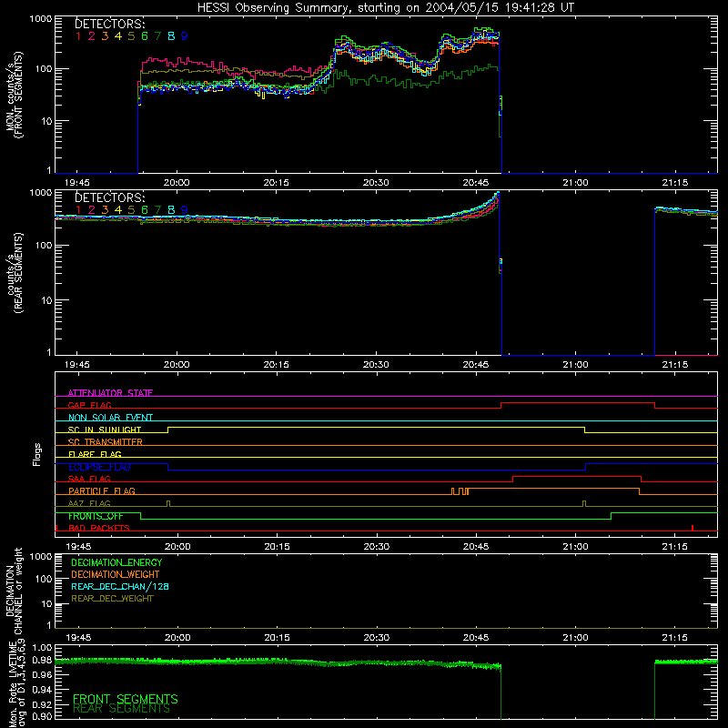Click the raised GAP_FLAG segment near 21:00
Screen dimensions: 728x728
578,403
